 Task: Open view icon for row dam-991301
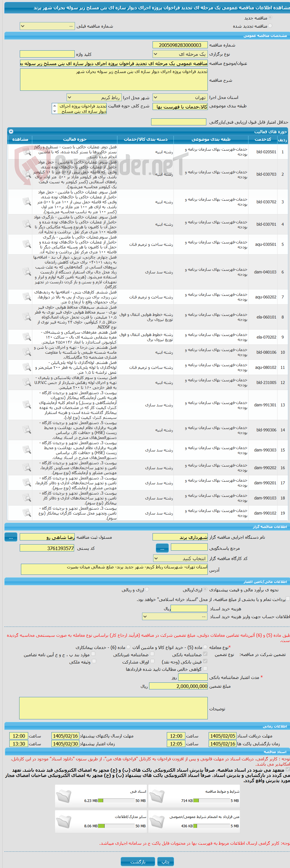tap(26, 405)
